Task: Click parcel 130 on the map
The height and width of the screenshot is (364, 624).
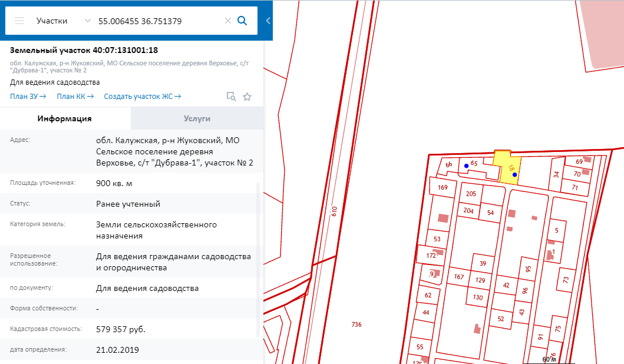Action: [477, 297]
